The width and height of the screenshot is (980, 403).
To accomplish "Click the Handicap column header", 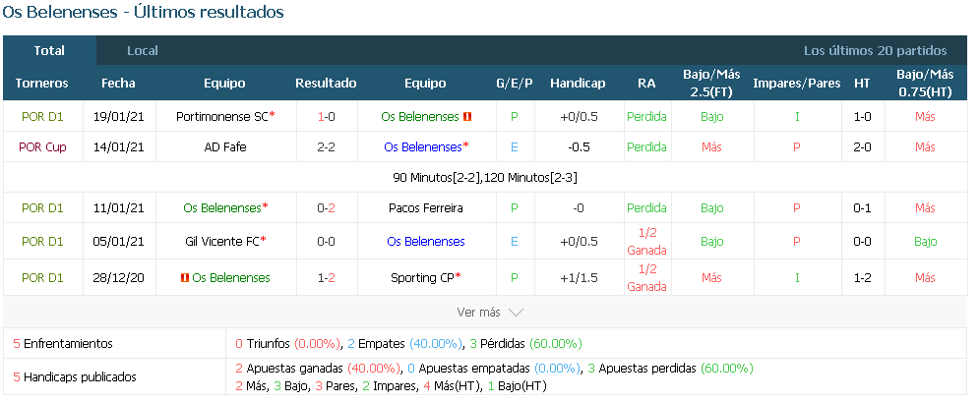I will pos(578,84).
